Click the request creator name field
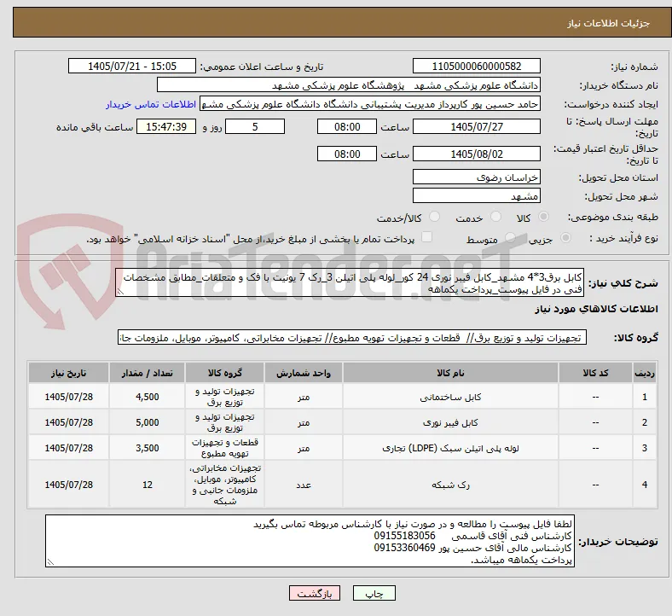672x616 pixels. [370, 104]
